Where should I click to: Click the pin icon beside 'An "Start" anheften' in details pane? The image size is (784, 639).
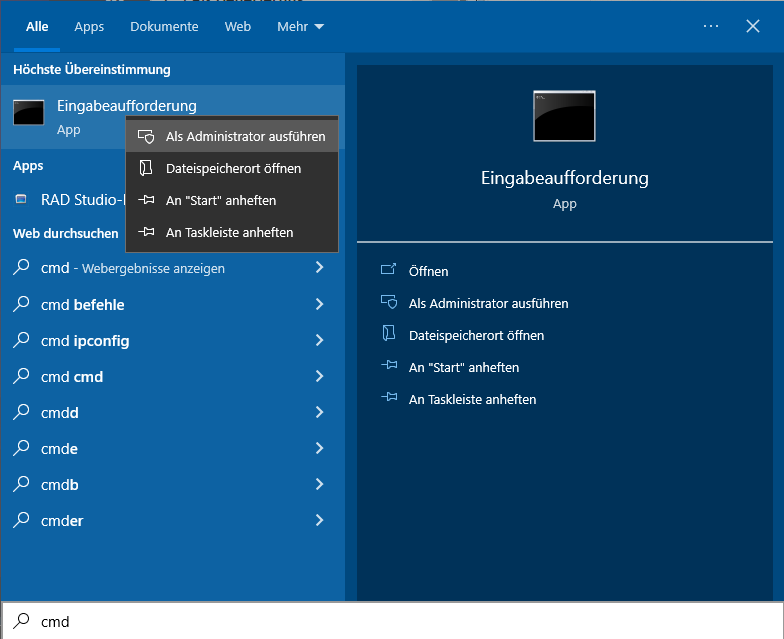389,365
